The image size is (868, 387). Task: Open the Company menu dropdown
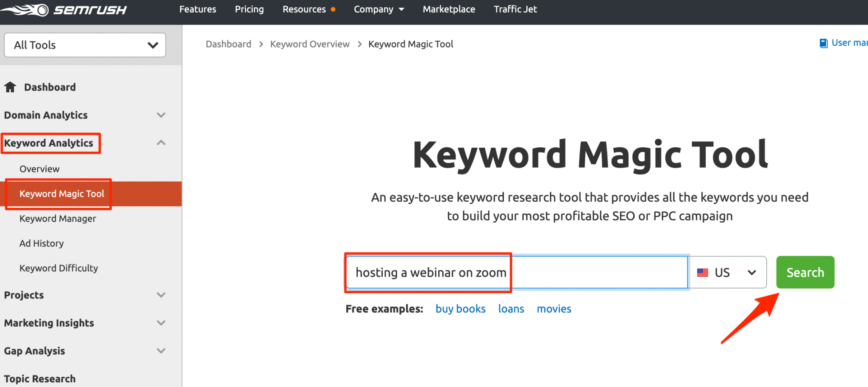(379, 9)
